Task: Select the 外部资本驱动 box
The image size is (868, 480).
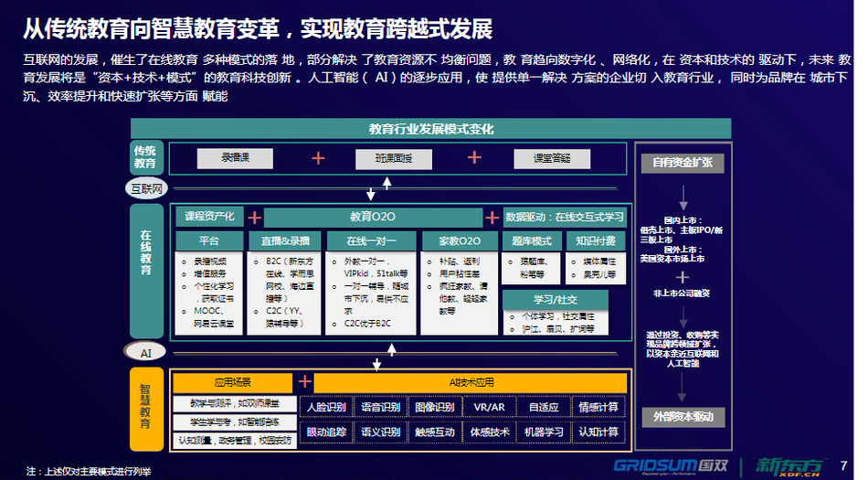Action: pyautogui.click(x=683, y=417)
